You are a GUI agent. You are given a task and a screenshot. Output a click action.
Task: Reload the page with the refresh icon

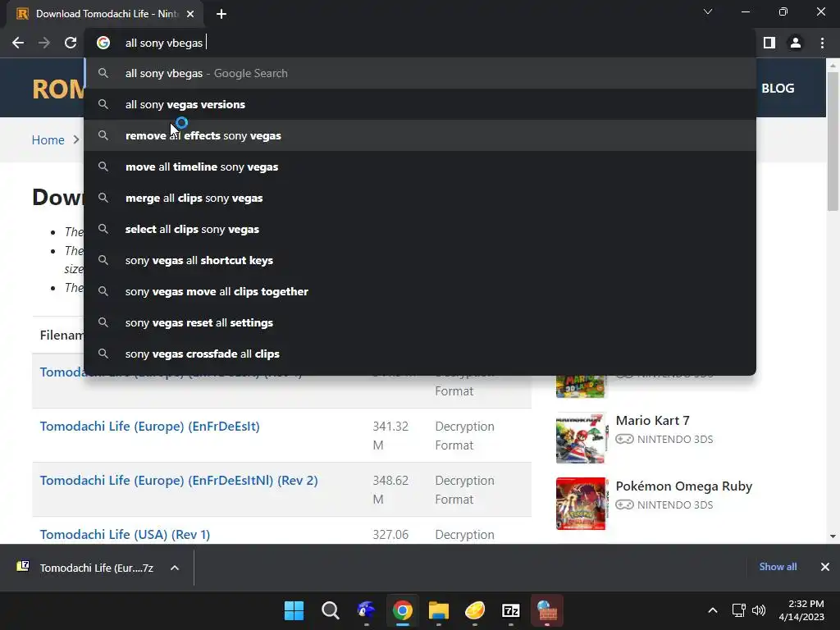(71, 43)
